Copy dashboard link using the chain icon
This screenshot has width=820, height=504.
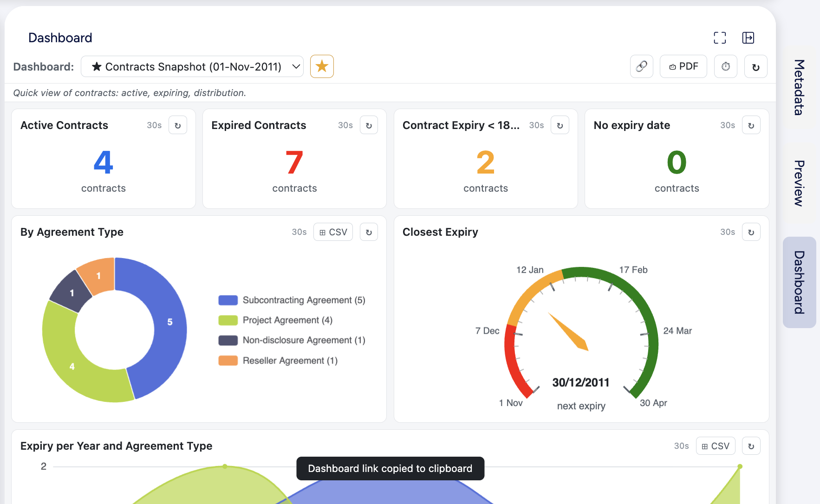pos(642,66)
